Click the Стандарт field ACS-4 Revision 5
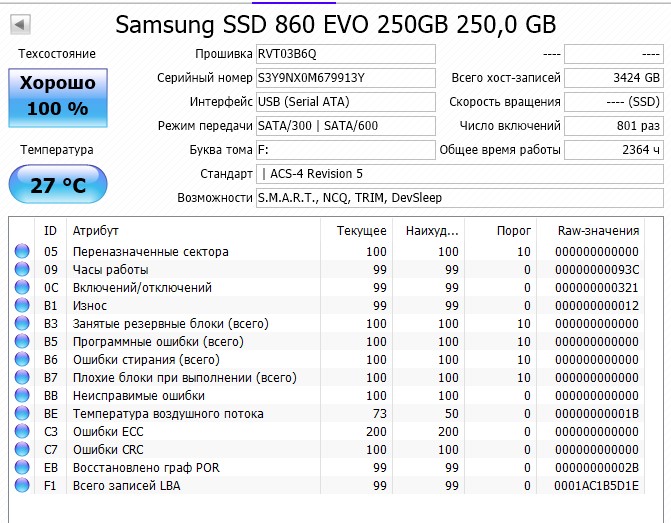 click(x=460, y=174)
